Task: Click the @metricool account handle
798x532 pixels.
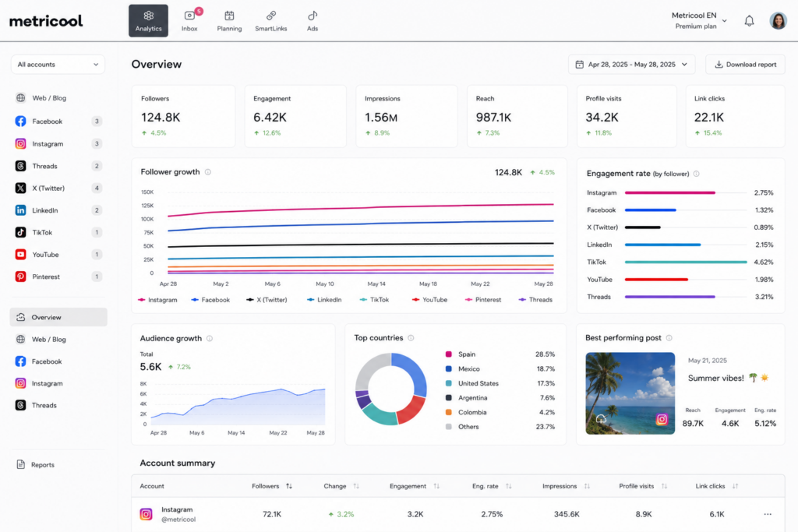Action: coord(178,520)
